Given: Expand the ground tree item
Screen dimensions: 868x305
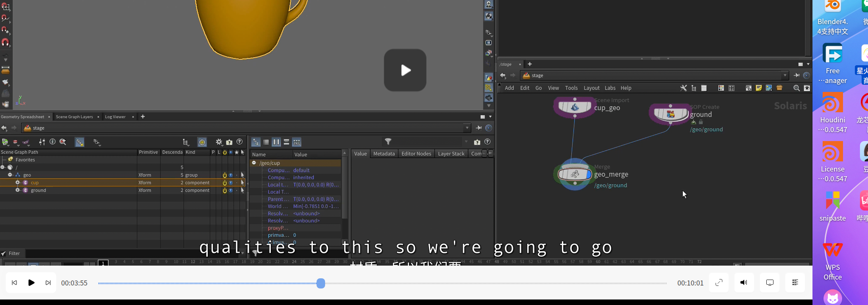Looking at the screenshot, I should click(18, 190).
